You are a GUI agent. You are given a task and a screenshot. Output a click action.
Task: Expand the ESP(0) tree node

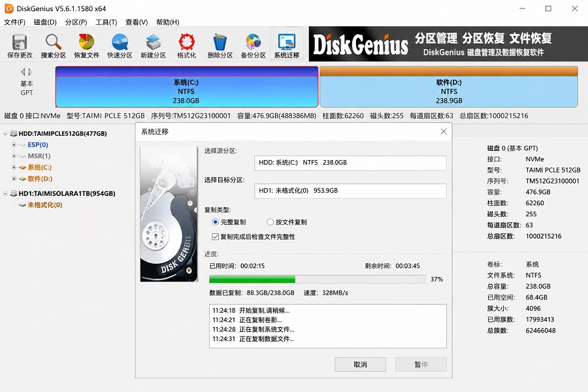click(x=14, y=145)
